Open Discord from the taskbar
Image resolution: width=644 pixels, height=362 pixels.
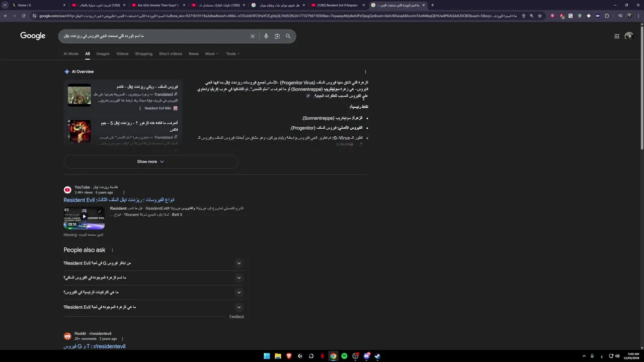366,356
